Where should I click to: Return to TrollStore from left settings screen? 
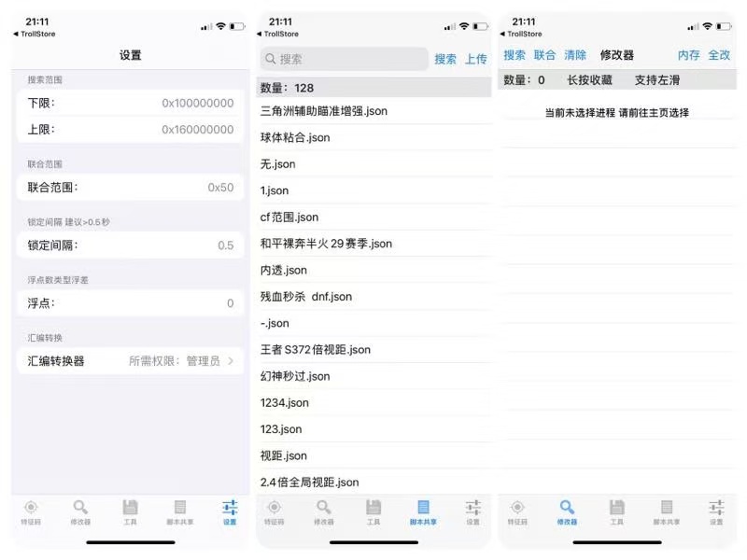(35, 34)
